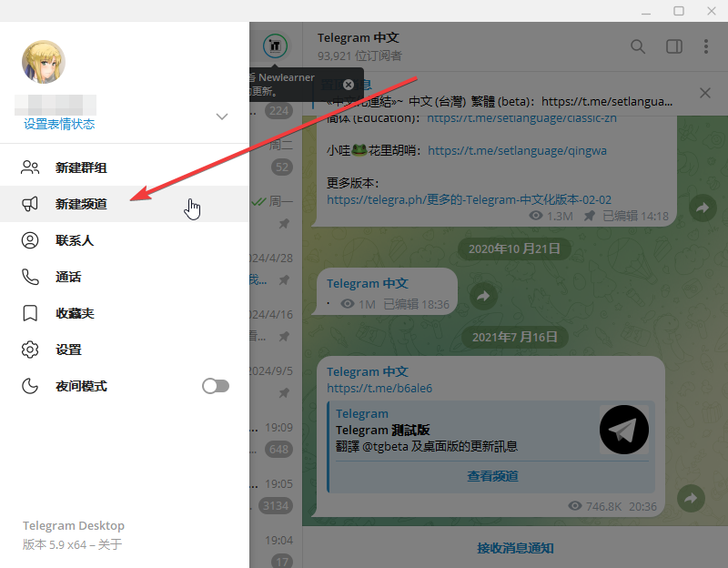This screenshot has width=728, height=568.
Task: Click the gear settings icon
Action: pos(30,350)
